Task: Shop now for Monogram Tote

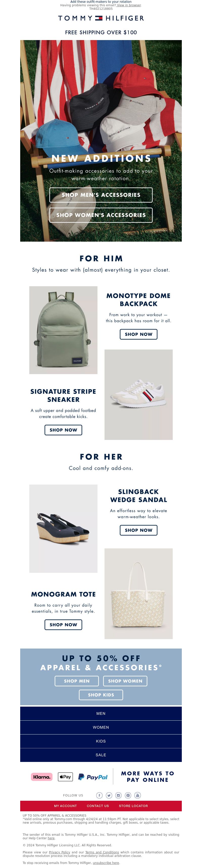Action: click(64, 624)
